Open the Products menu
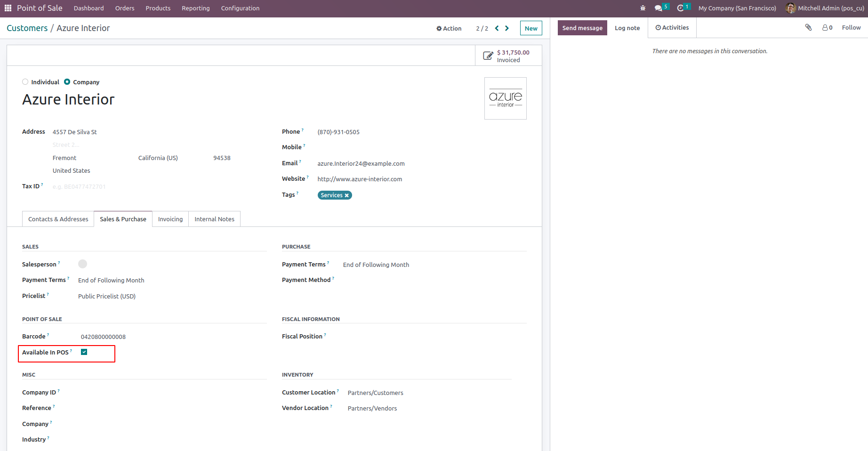The image size is (868, 451). [x=158, y=8]
